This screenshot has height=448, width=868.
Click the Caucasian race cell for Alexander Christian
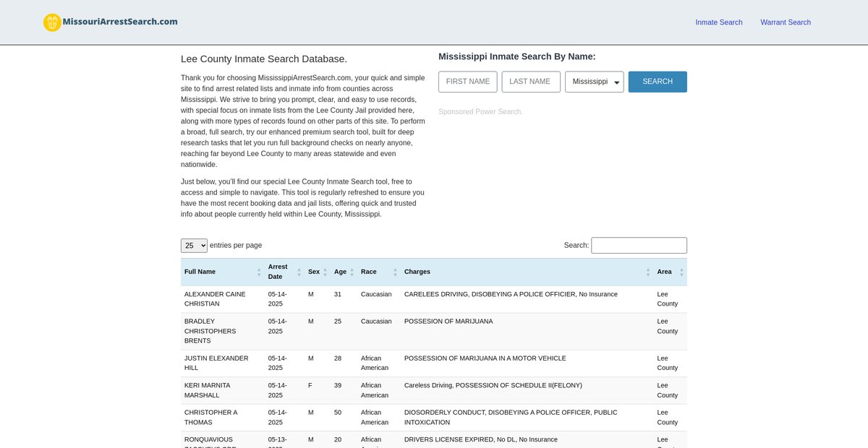[379, 299]
